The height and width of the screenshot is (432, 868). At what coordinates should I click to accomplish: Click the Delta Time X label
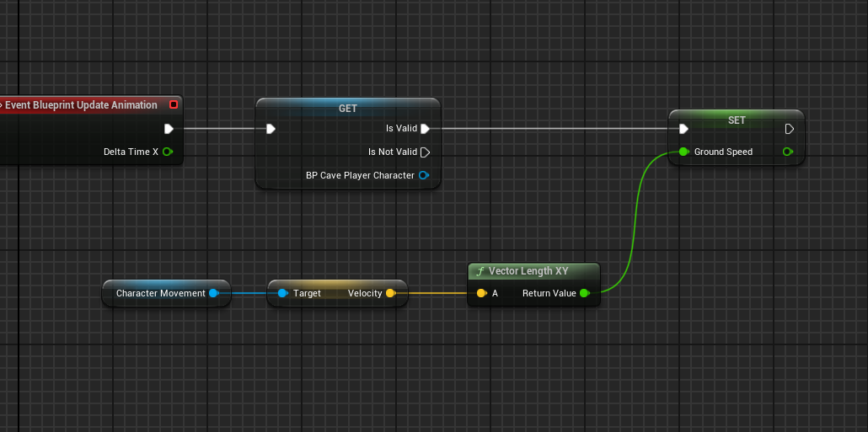[x=131, y=152]
